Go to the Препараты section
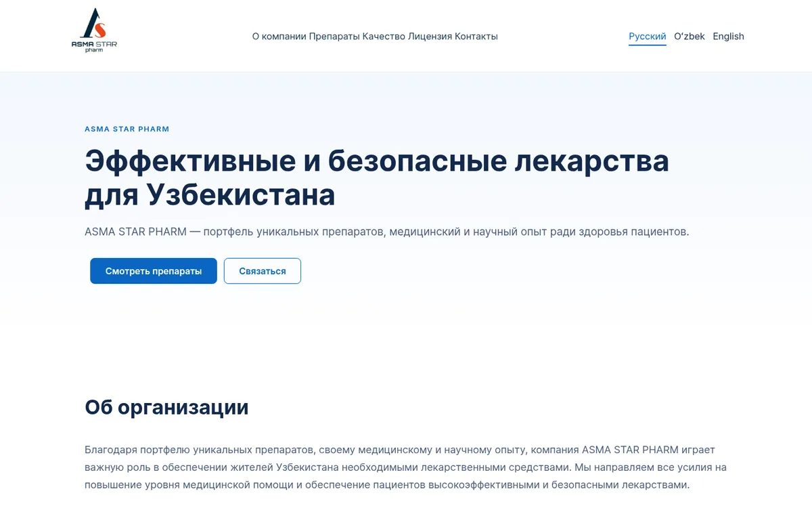The width and height of the screenshot is (812, 508). point(334,37)
